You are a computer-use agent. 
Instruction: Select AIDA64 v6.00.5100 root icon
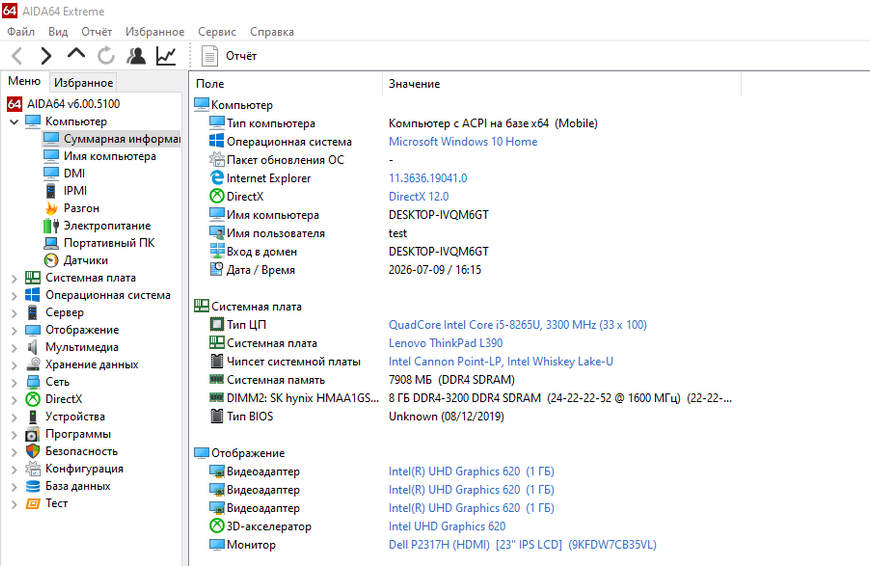14,104
